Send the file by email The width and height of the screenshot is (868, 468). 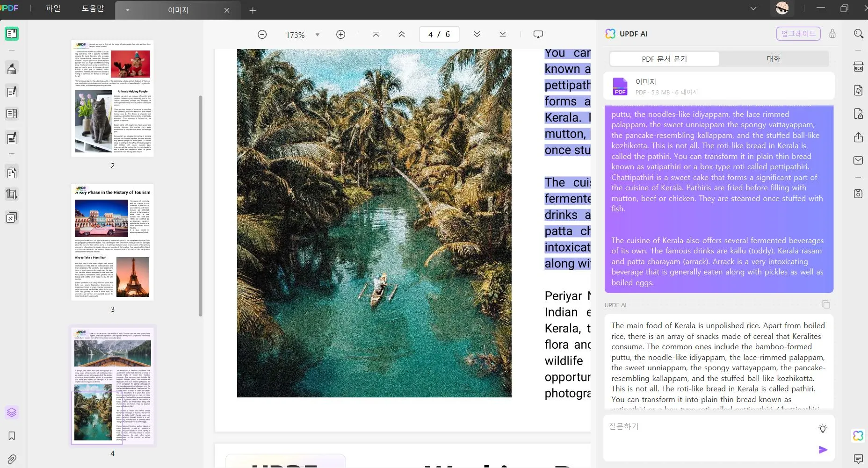[858, 160]
